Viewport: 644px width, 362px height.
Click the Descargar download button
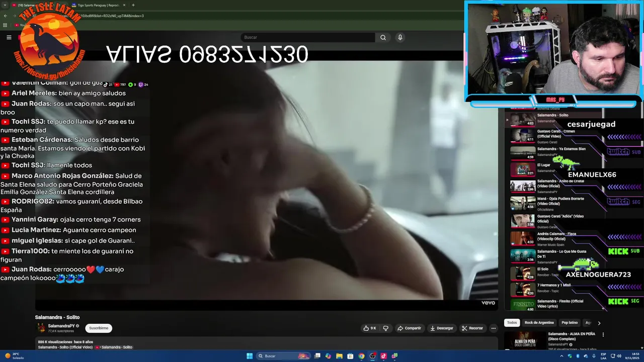(x=442, y=328)
